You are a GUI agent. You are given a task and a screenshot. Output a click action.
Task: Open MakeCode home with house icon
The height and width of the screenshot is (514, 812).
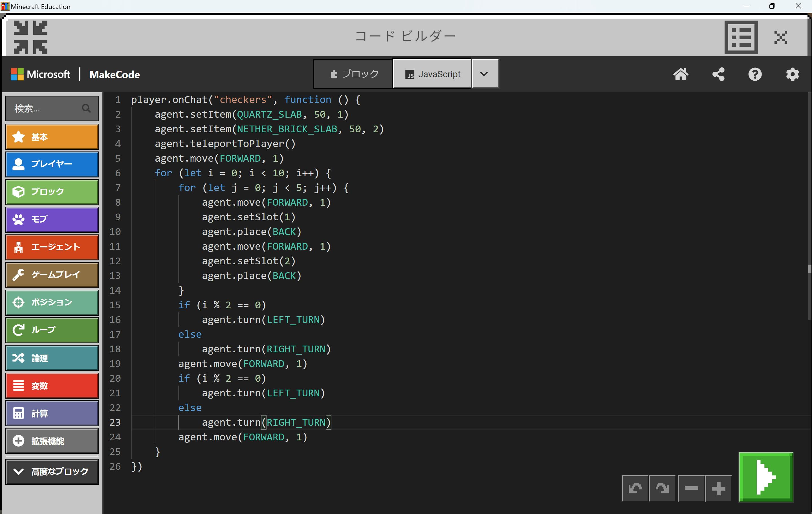(681, 74)
